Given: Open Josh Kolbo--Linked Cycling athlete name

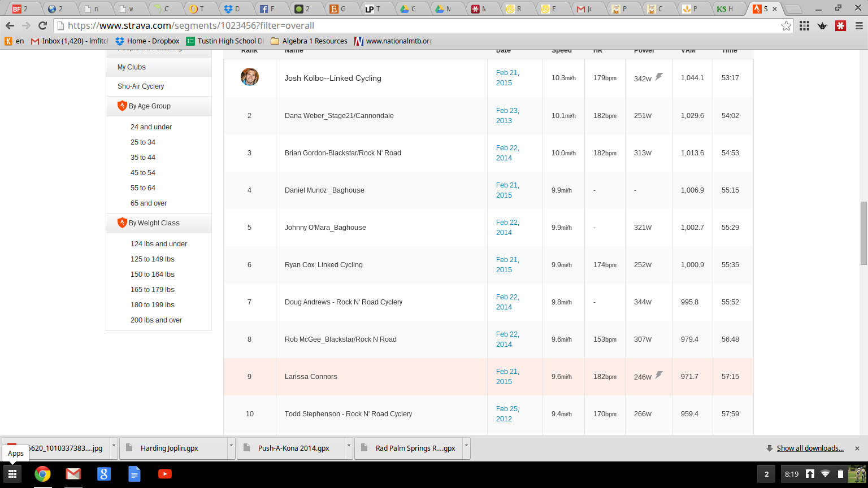Looking at the screenshot, I should point(333,78).
